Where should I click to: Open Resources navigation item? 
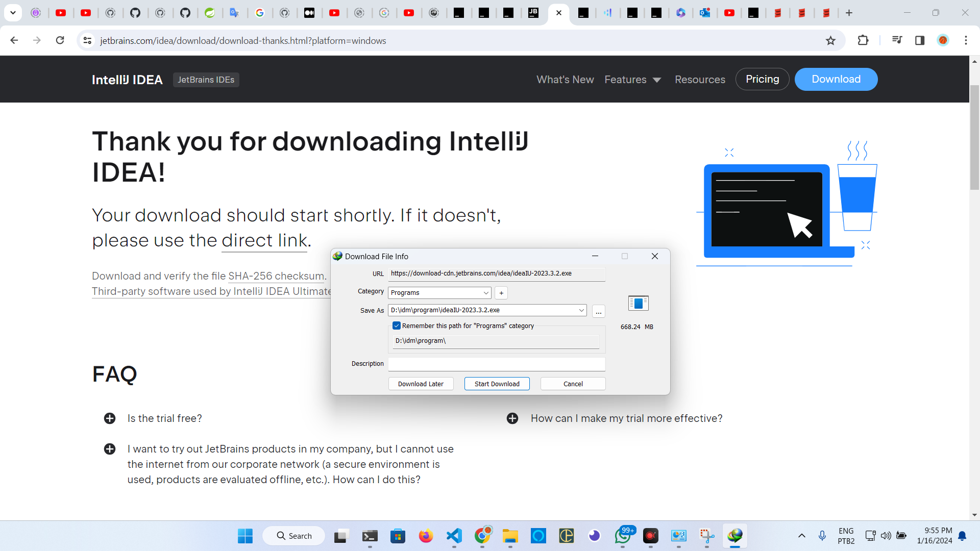700,80
